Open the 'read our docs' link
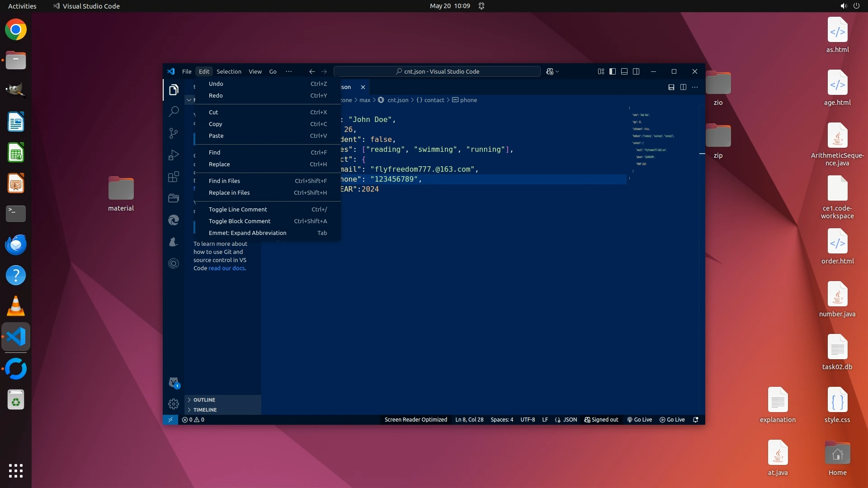This screenshot has width=868, height=488. tap(226, 268)
